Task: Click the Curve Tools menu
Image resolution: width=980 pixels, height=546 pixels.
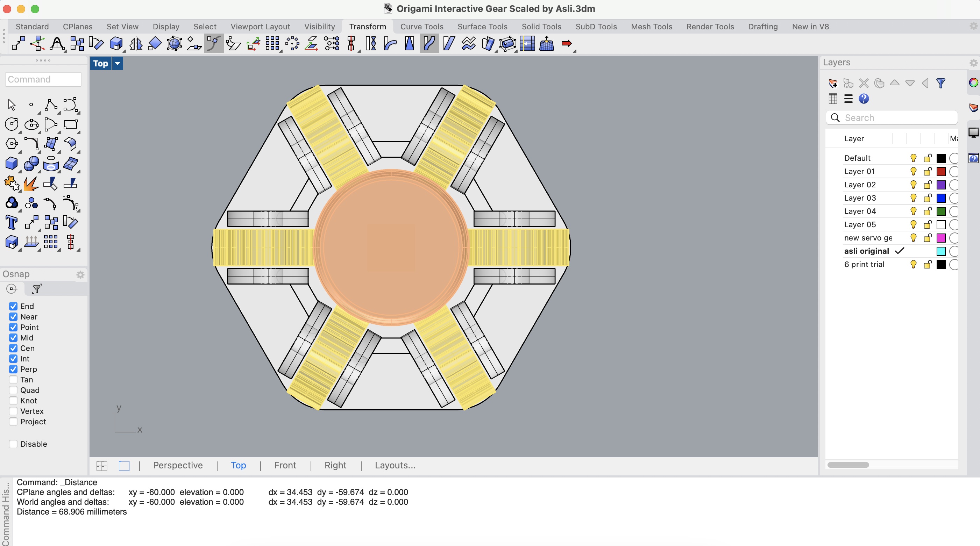Action: pyautogui.click(x=421, y=26)
